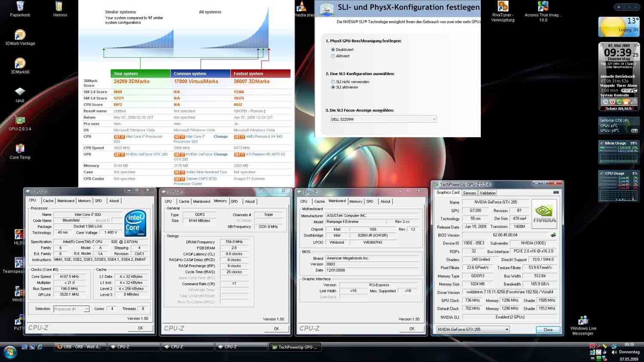Viewport: 644px width, 362px height.
Task: Launch Internet Explorer from quick launch
Action: click(40, 347)
